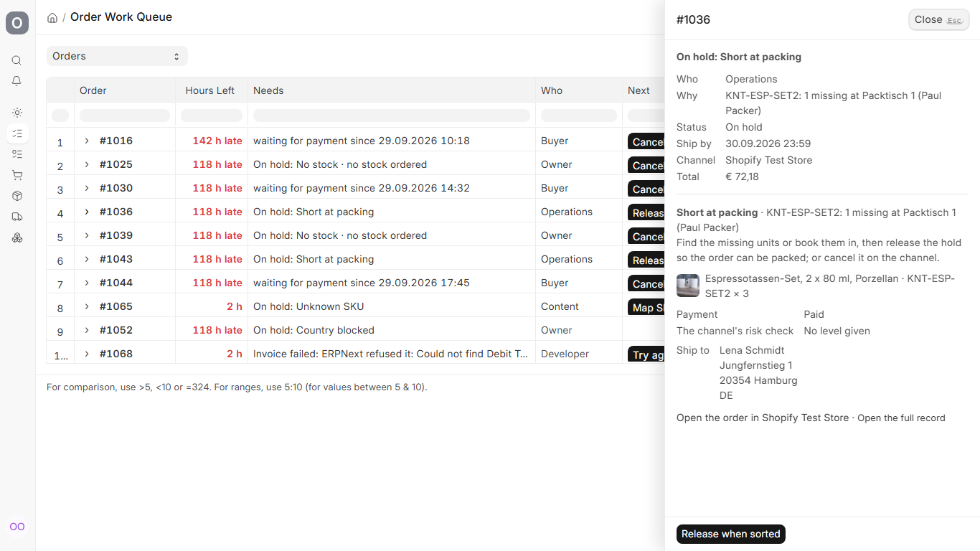Open the delivery truck icon in the sidebar
The width and height of the screenshot is (980, 551).
click(17, 217)
